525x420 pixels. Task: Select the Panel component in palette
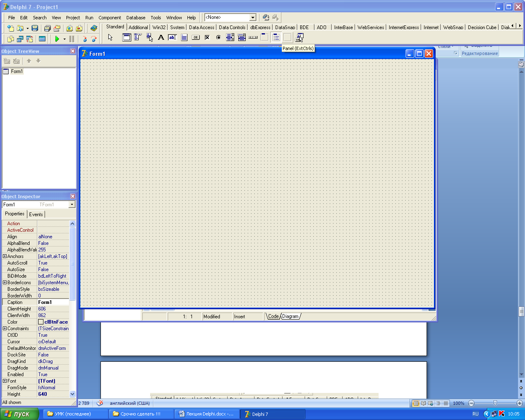coord(288,37)
